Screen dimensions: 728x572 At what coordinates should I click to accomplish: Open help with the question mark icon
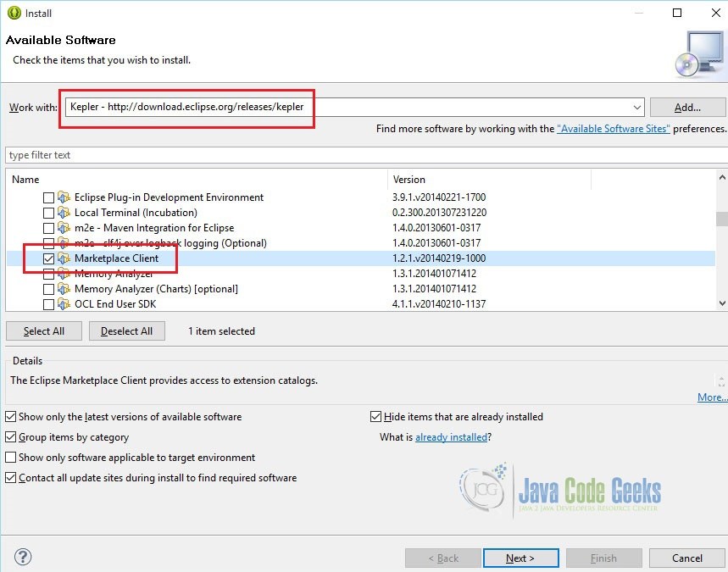[23, 557]
